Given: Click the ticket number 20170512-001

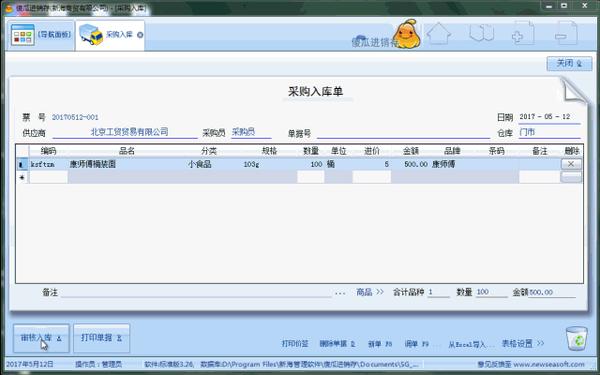Looking at the screenshot, I should (75, 117).
